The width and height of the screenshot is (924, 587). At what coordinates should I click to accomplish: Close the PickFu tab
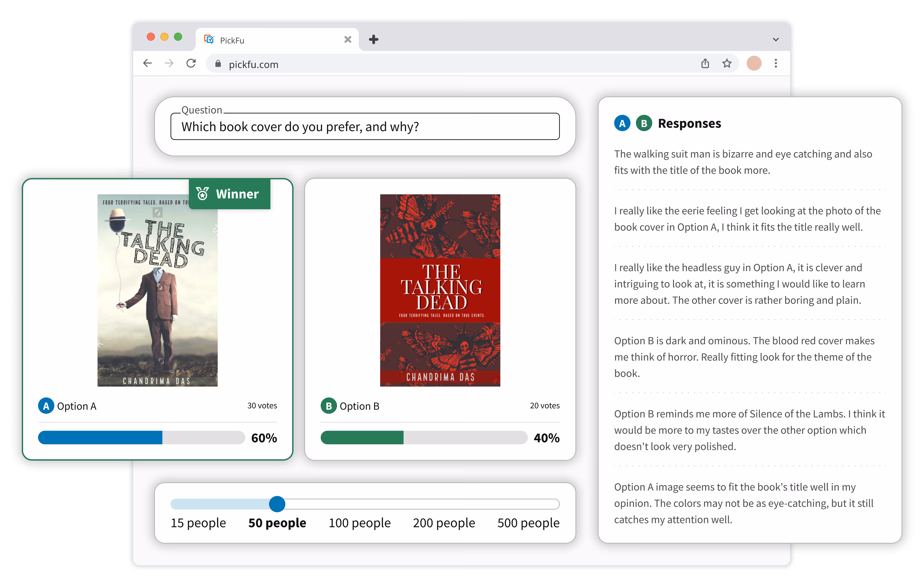(348, 39)
